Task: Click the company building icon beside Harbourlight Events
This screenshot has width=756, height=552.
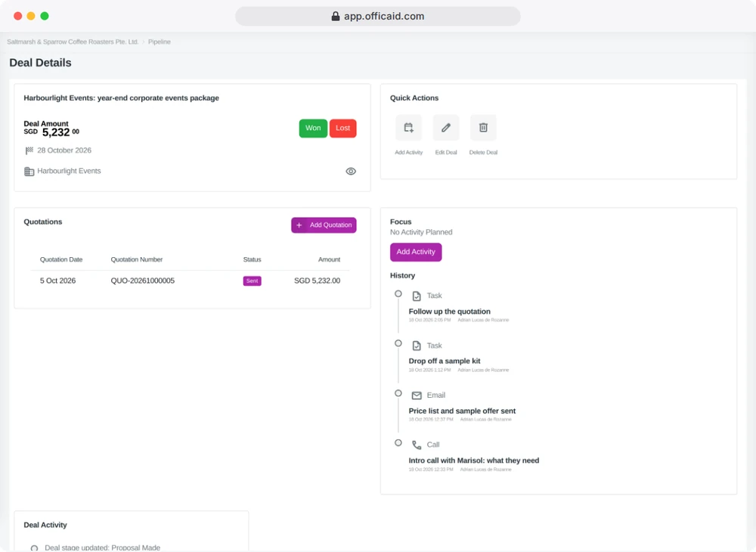Action: pos(29,172)
